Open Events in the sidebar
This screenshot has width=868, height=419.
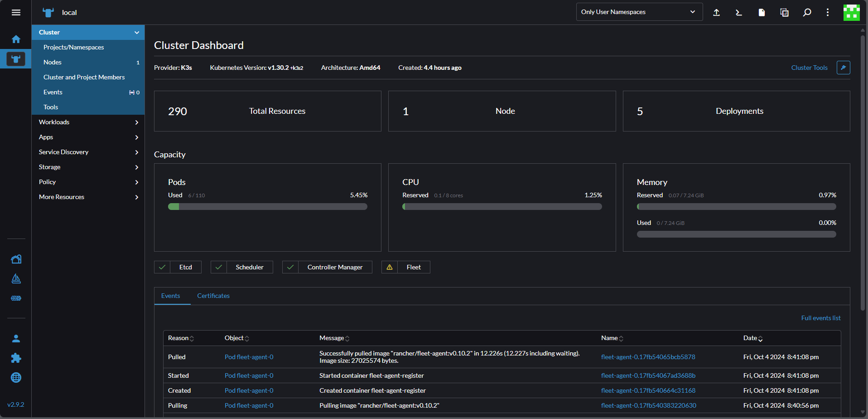point(88,92)
